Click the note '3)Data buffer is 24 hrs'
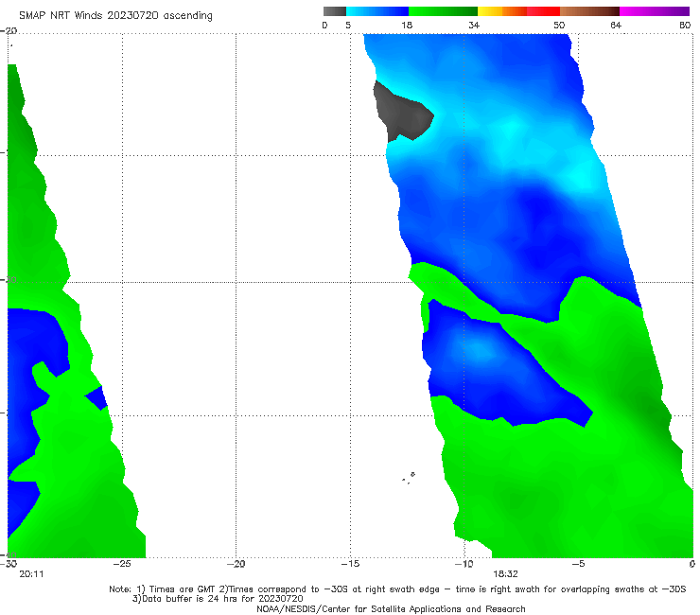Viewport: 700px width, 615px height. pyautogui.click(x=218, y=599)
